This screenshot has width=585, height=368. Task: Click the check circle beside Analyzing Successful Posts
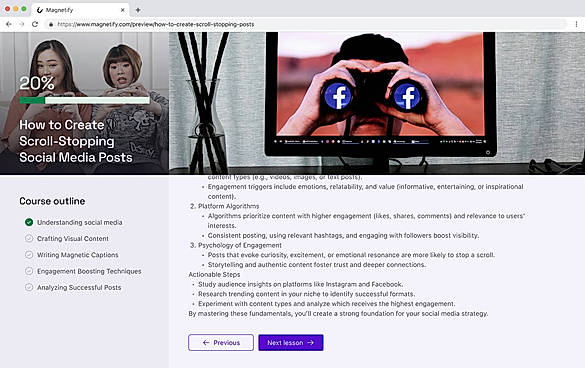(x=29, y=287)
